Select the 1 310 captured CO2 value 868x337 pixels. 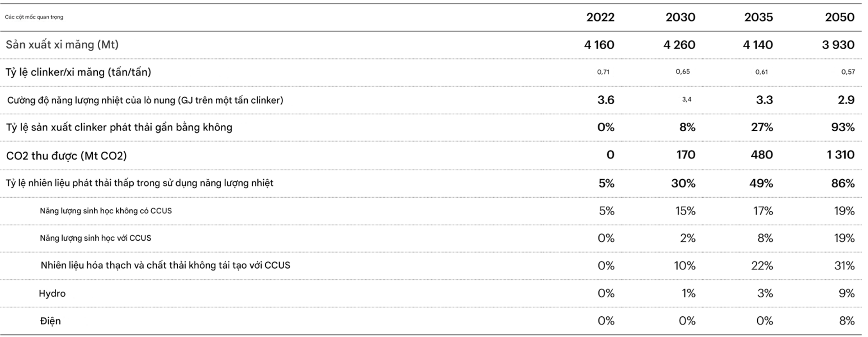pos(841,155)
